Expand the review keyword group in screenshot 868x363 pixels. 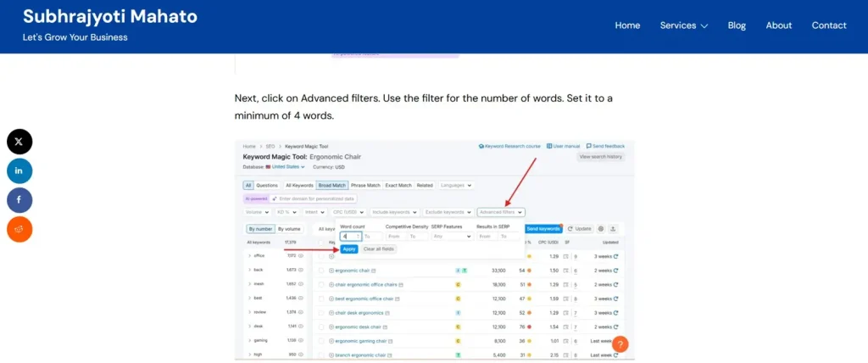[250, 312]
